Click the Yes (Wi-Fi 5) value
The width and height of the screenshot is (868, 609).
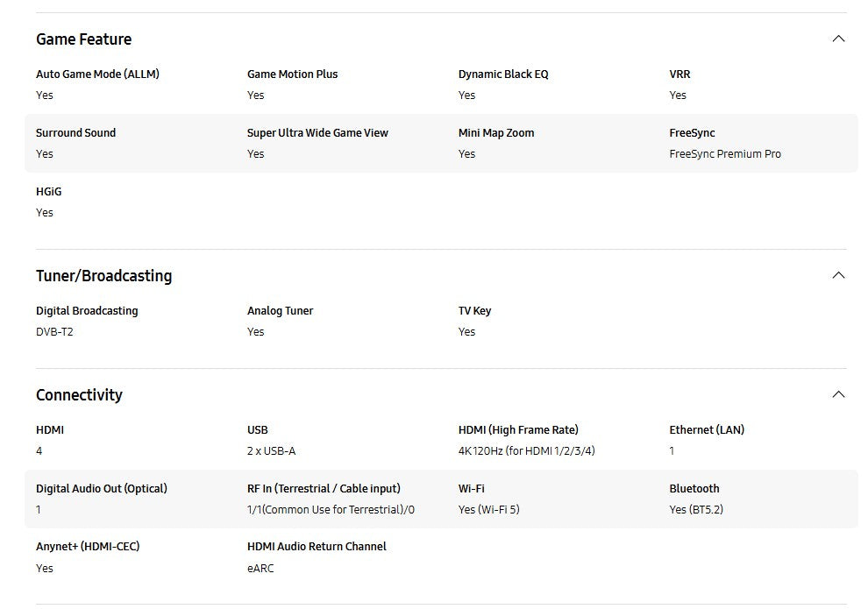click(488, 510)
